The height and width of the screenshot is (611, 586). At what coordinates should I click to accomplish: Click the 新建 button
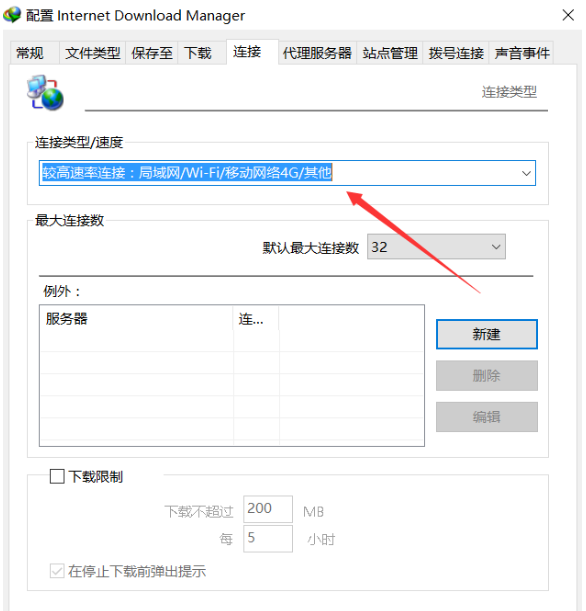487,334
